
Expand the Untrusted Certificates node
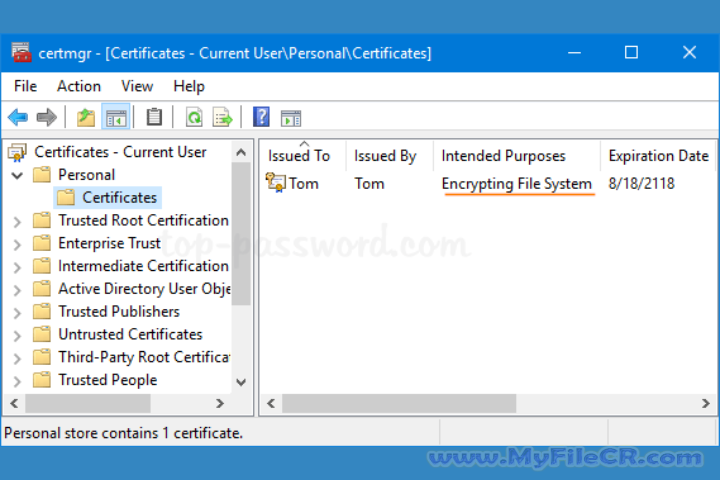[x=17, y=336]
